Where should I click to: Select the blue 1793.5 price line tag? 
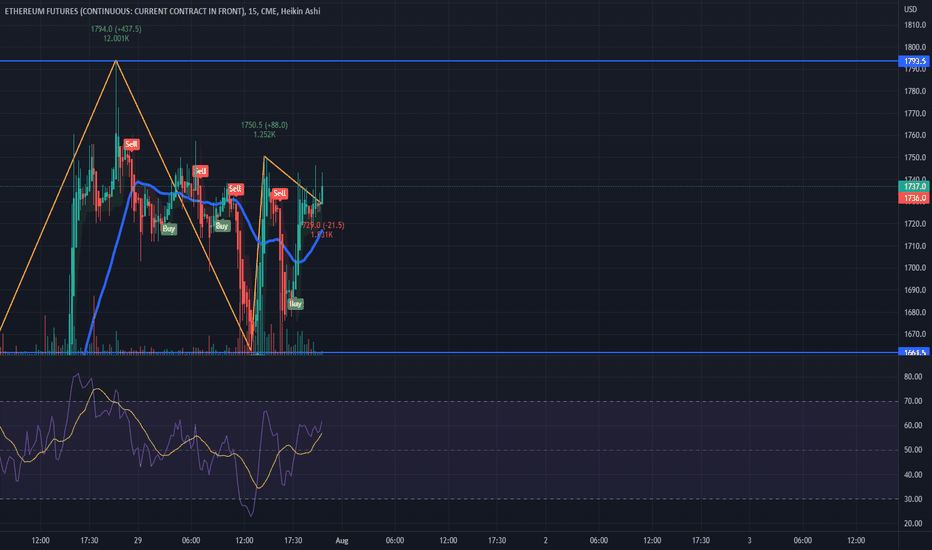tap(915, 61)
